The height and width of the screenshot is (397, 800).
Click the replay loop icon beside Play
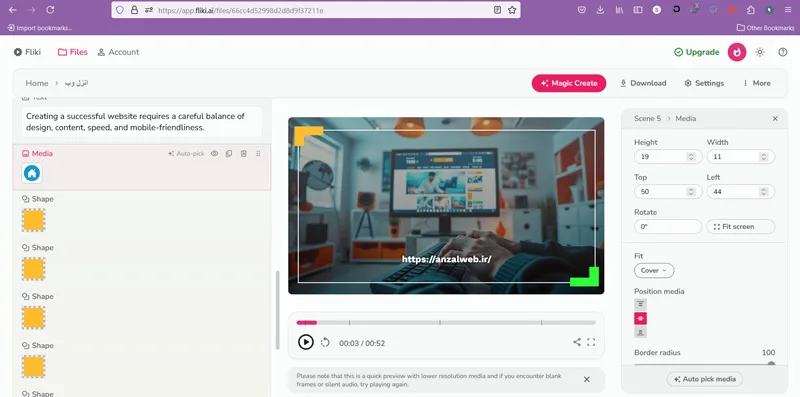[x=325, y=342]
